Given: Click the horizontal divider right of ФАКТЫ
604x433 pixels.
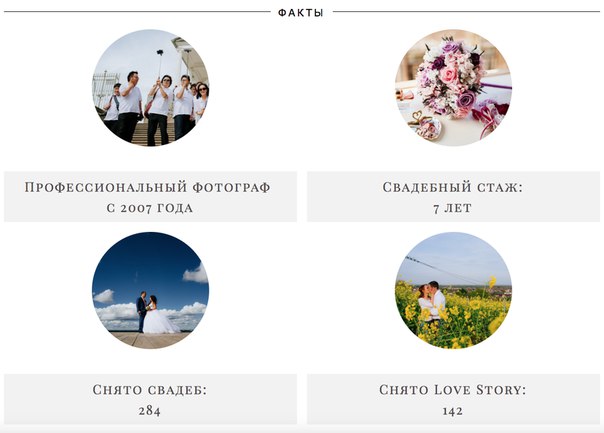Looking at the screenshot, I should pos(466,12).
